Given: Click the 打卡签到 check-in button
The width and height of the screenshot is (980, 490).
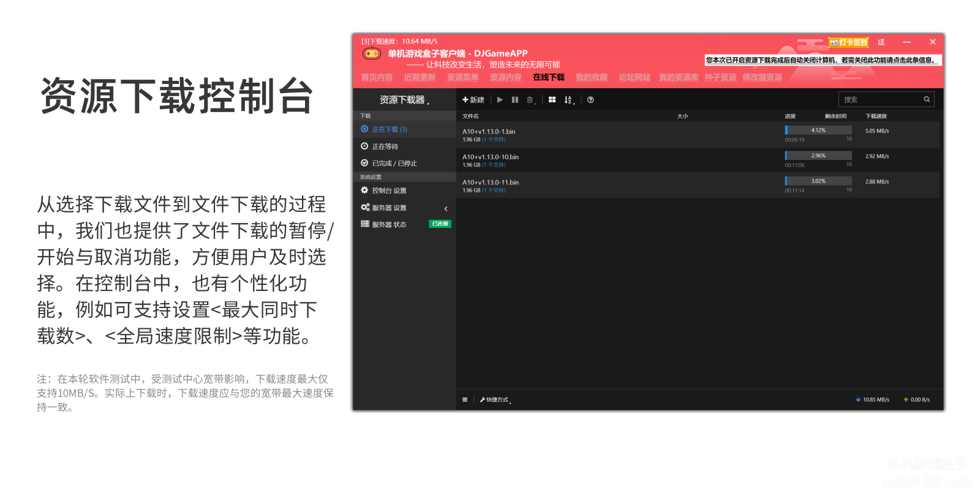Looking at the screenshot, I should (848, 42).
